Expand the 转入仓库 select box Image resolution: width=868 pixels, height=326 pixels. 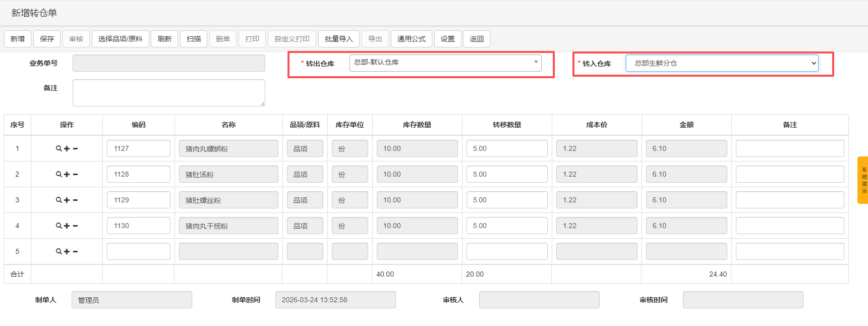pyautogui.click(x=721, y=63)
